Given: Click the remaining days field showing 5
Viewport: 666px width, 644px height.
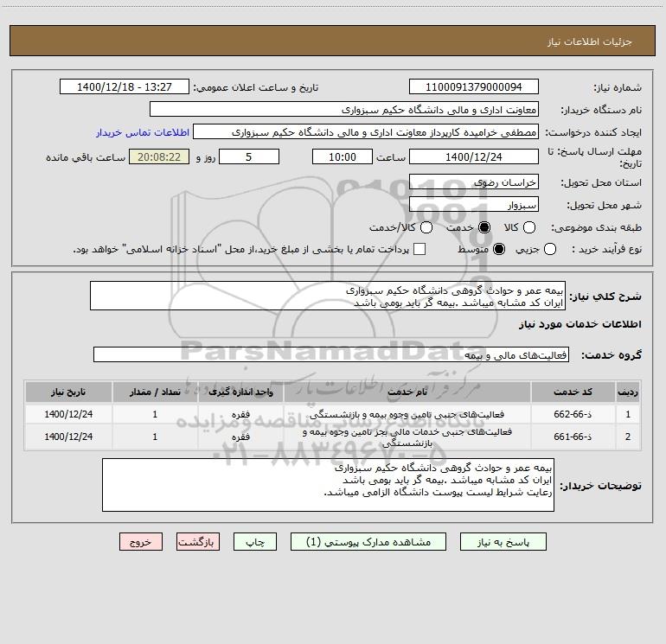Looking at the screenshot, I should click(249, 156).
